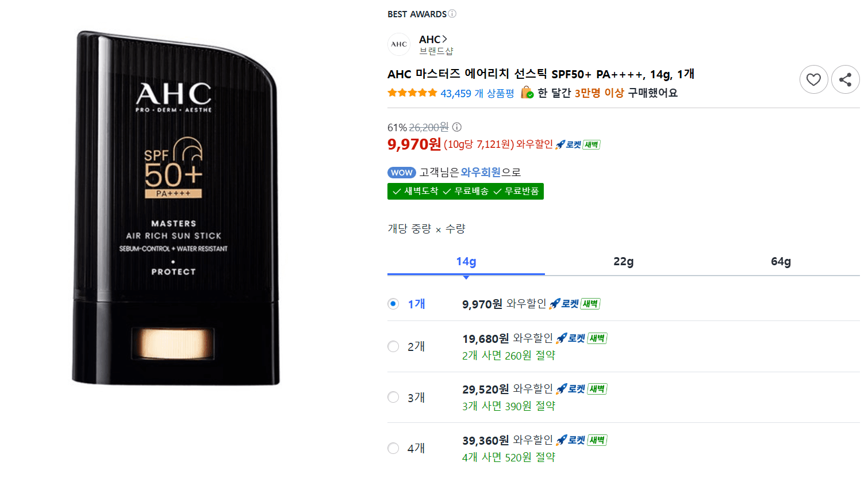Click the green free delivery benefits banner
Viewport: 868px width, 485px height.
[x=466, y=191]
